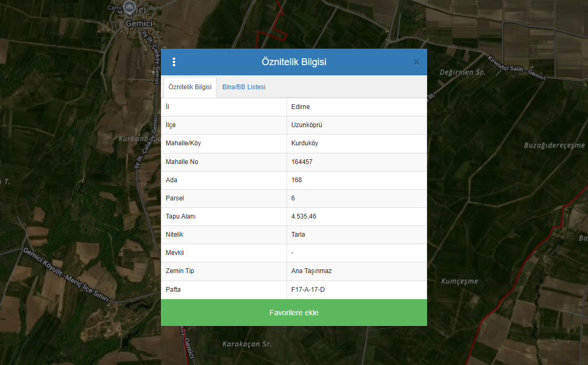The height and width of the screenshot is (365, 588).
Task: Click the Nitelik value Tarla
Action: (x=298, y=235)
